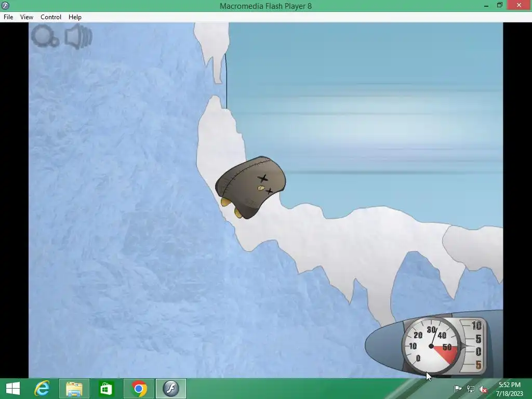Open the clock showing 5:52 PM
Image resolution: width=532 pixels, height=399 pixels.
point(509,389)
